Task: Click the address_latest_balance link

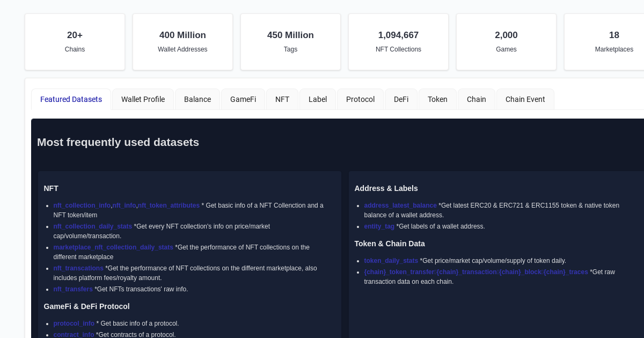Action: click(x=399, y=205)
